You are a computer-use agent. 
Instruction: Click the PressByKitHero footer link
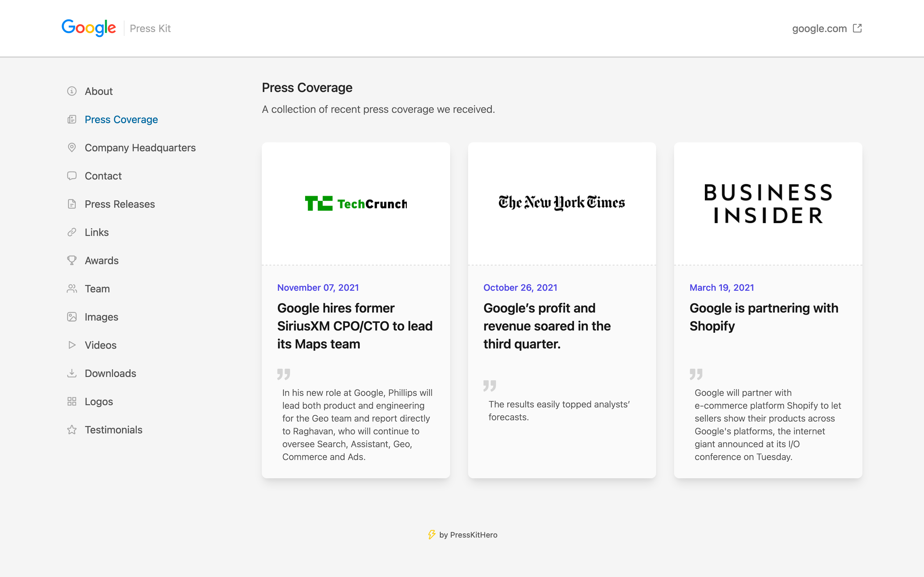pyautogui.click(x=462, y=534)
